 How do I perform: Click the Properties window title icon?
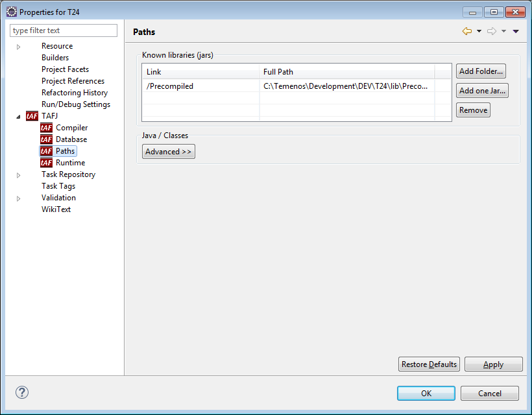pyautogui.click(x=11, y=12)
